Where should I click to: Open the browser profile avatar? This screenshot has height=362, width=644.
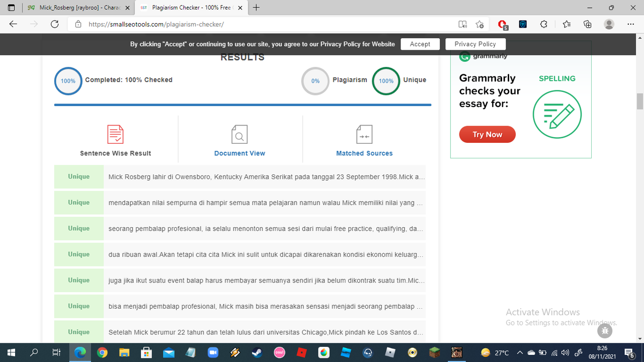[x=609, y=24]
